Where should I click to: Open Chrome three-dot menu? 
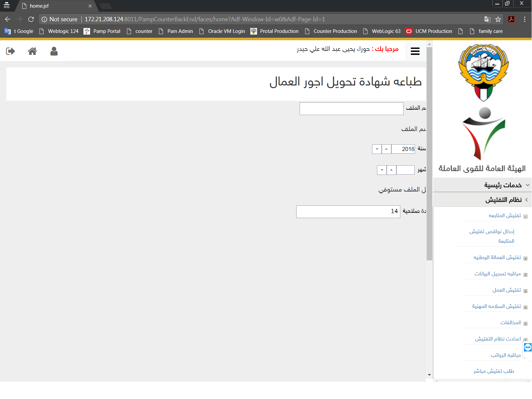tap(525, 19)
